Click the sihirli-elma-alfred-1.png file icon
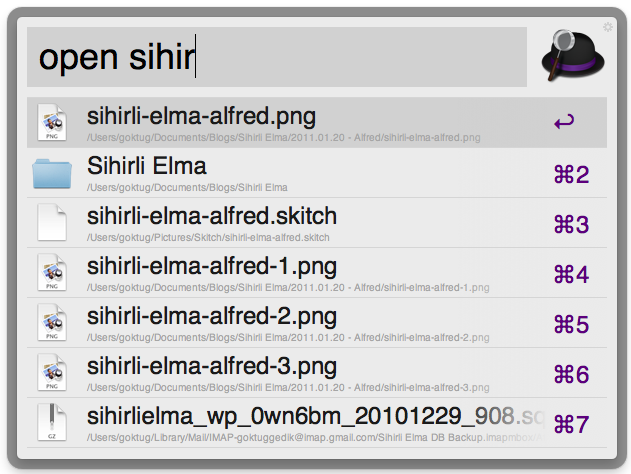Image resolution: width=631 pixels, height=474 pixels. coord(52,273)
